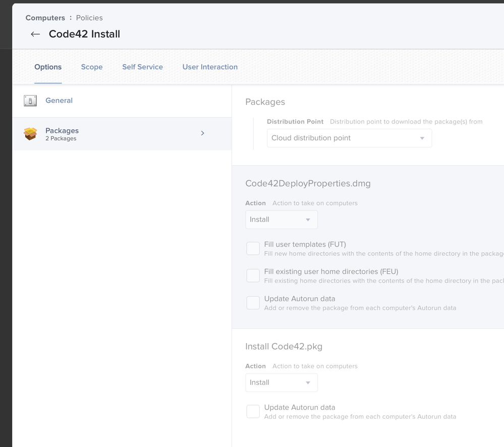Open the Self Service tab

point(142,67)
